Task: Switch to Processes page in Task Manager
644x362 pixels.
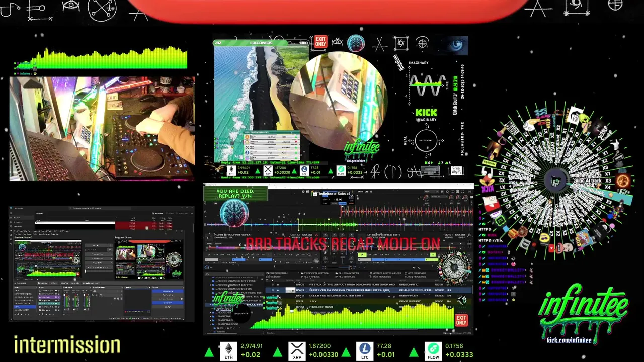Action: 21,218
